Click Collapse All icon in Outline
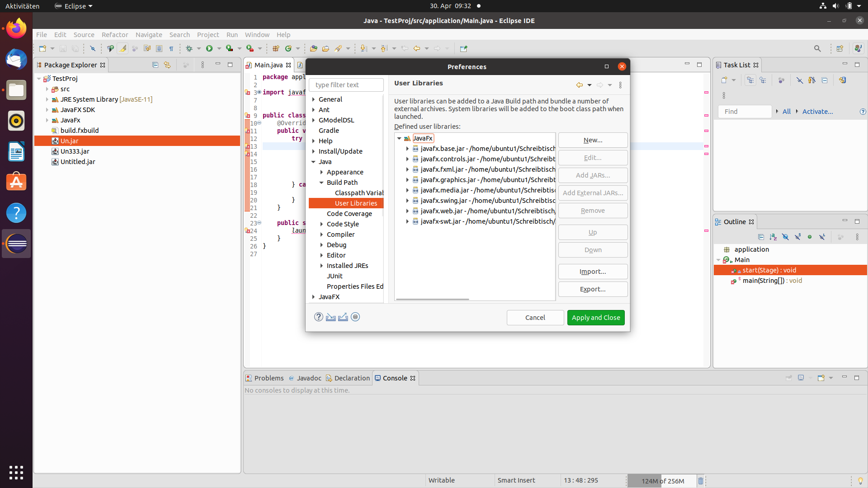Screen dimensions: 868x488 (761, 237)
